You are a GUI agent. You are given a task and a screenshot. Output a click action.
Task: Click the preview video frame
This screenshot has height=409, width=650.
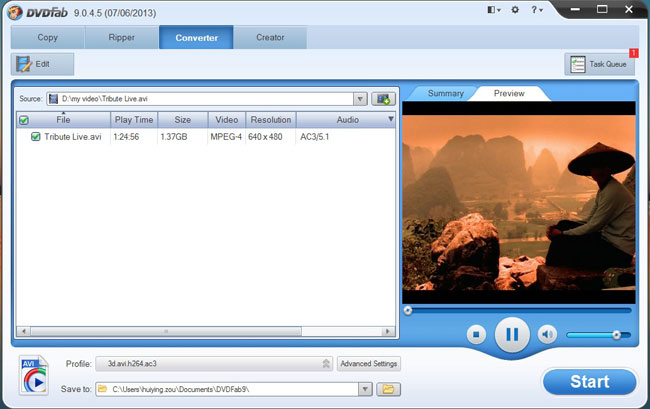click(519, 203)
